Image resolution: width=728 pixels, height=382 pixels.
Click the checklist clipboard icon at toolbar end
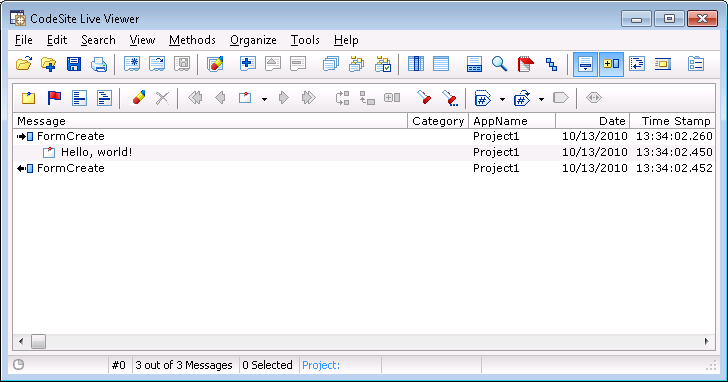click(696, 64)
